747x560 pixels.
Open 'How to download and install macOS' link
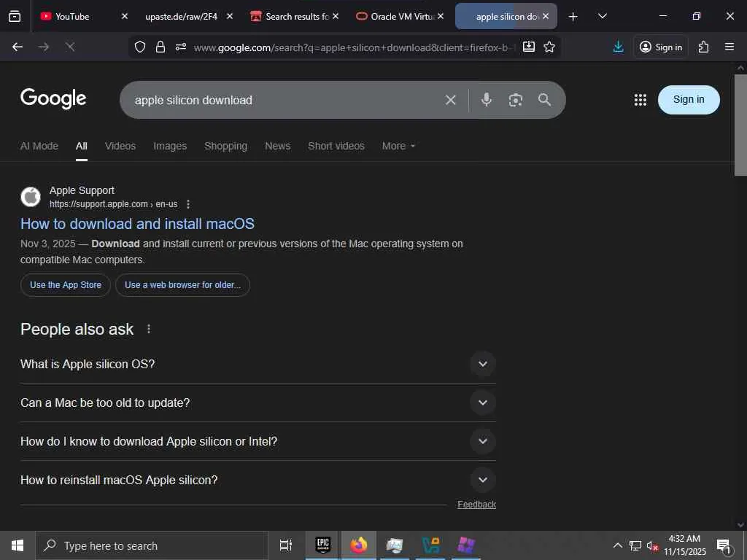click(137, 224)
